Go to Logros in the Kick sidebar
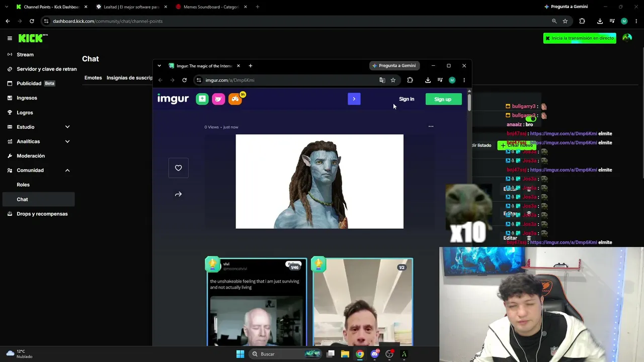 tap(25, 113)
